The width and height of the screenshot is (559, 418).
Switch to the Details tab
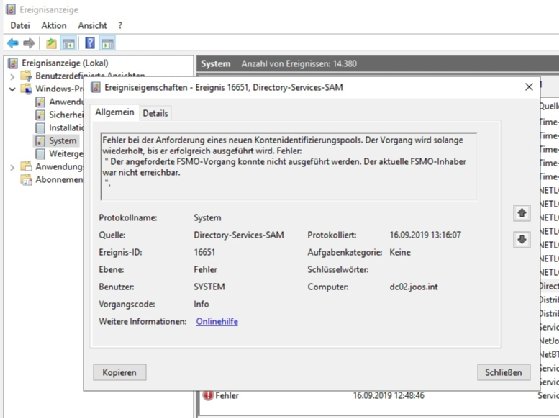(155, 113)
